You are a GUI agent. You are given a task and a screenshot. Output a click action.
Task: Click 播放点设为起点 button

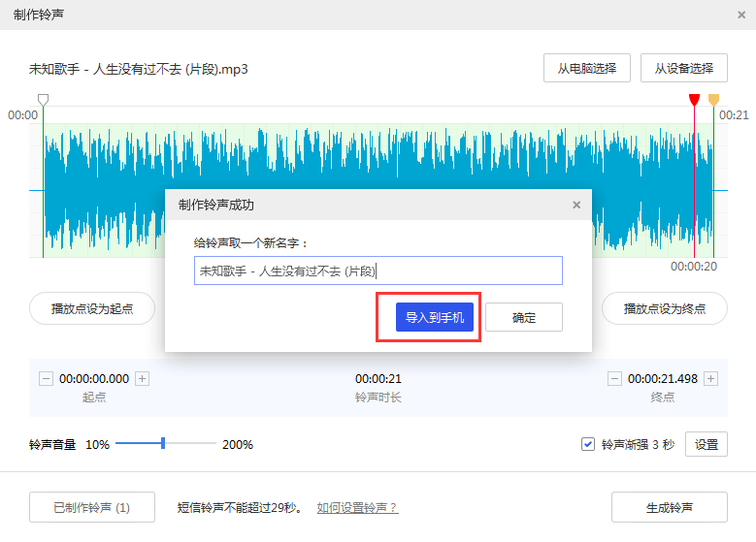pos(92,308)
